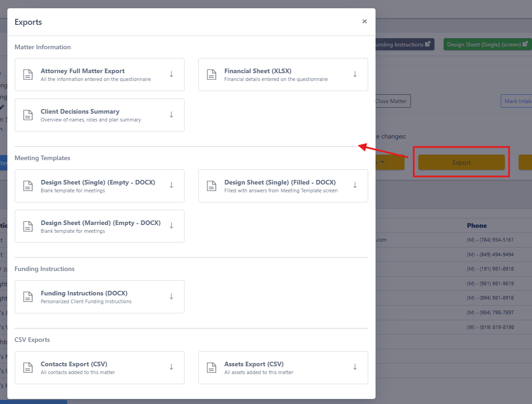Click document icon beside Contacts Export (CSV)
This screenshot has width=532, height=404.
coord(28,368)
